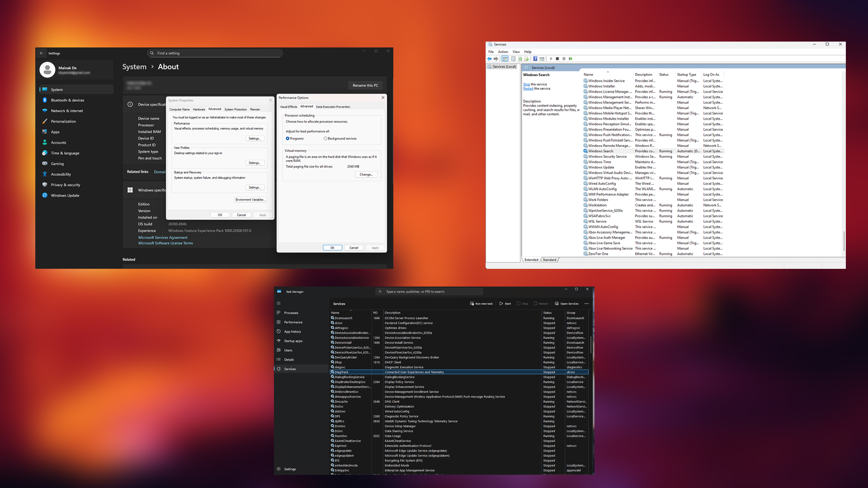Select the DiagTrack row in Task Manager

pyautogui.click(x=459, y=372)
